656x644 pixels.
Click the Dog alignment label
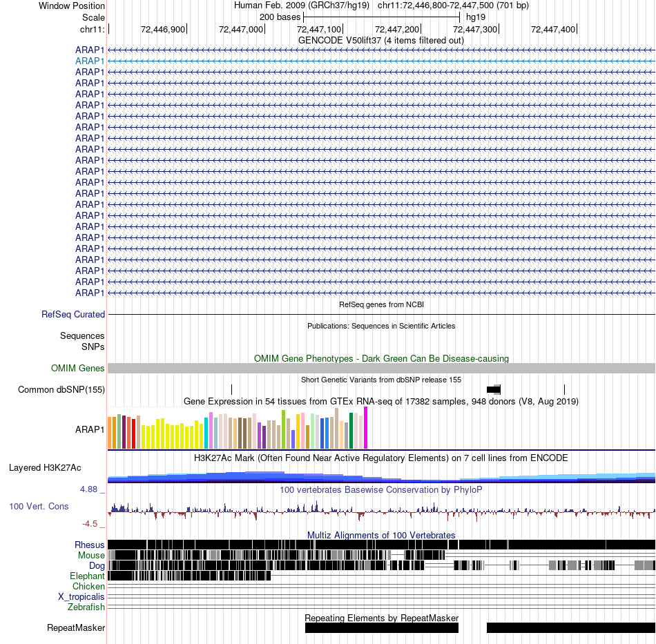click(x=97, y=566)
